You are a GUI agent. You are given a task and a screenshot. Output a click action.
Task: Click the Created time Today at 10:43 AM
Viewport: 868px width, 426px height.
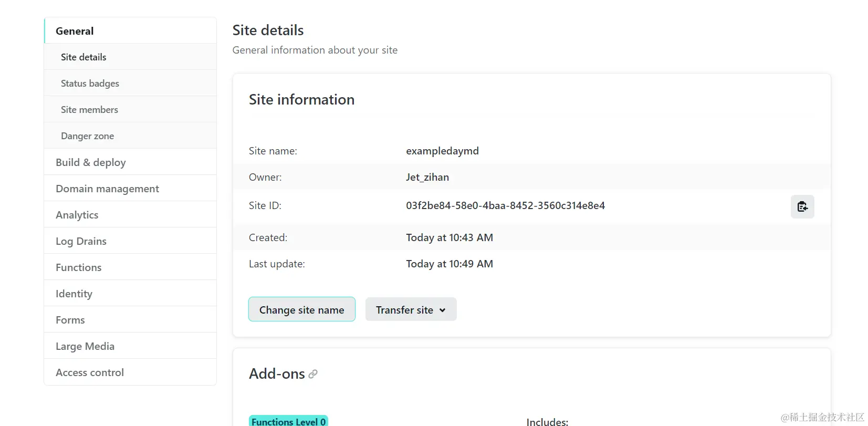pos(449,237)
